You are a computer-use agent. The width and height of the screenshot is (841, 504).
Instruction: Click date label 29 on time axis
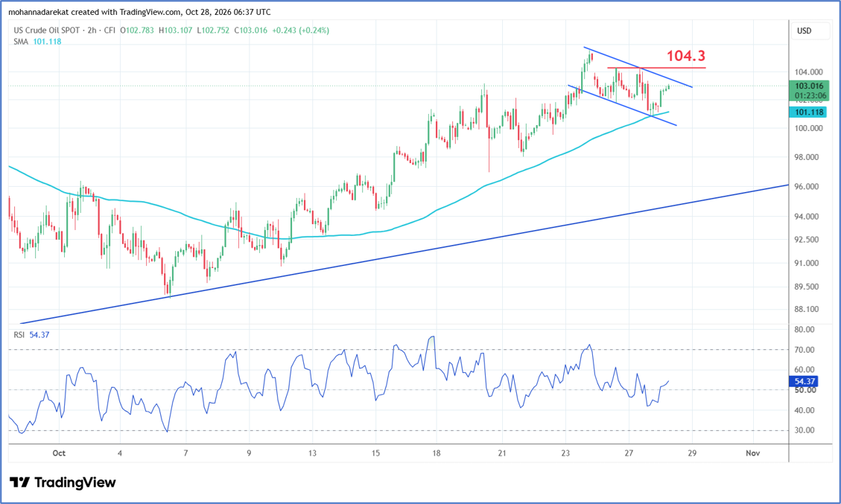692,453
